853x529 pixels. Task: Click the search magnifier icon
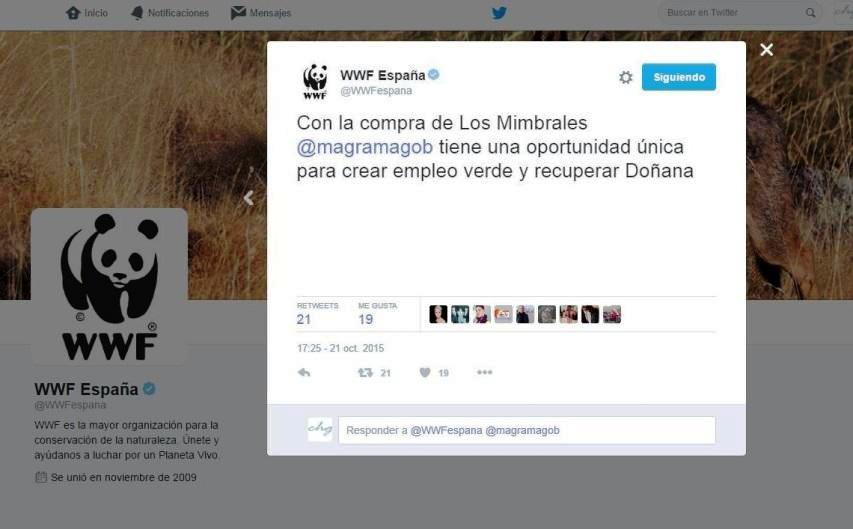pos(811,13)
